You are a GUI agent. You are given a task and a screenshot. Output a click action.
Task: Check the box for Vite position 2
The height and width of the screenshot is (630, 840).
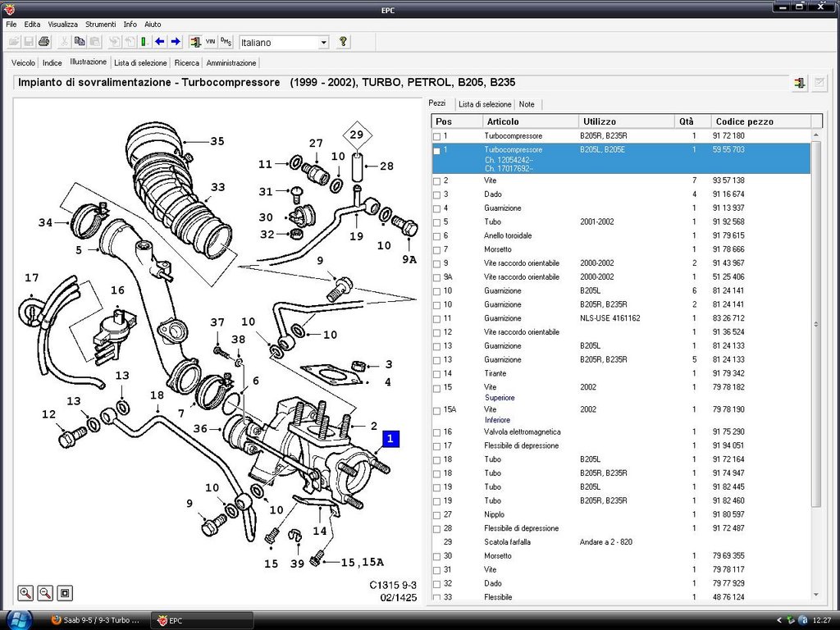click(437, 180)
